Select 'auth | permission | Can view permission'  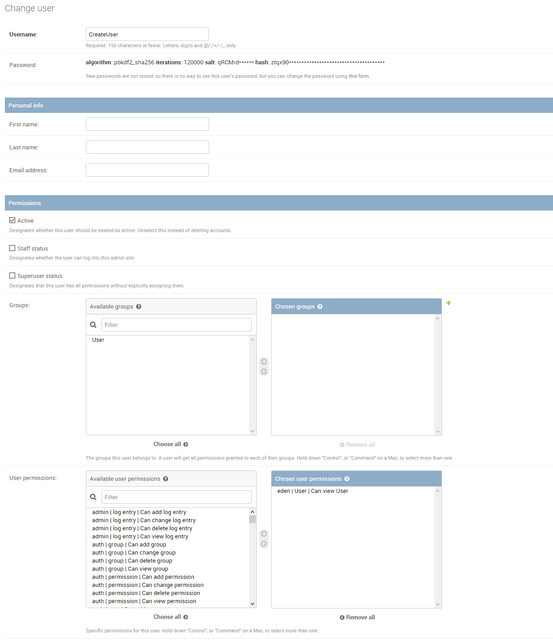tap(144, 601)
